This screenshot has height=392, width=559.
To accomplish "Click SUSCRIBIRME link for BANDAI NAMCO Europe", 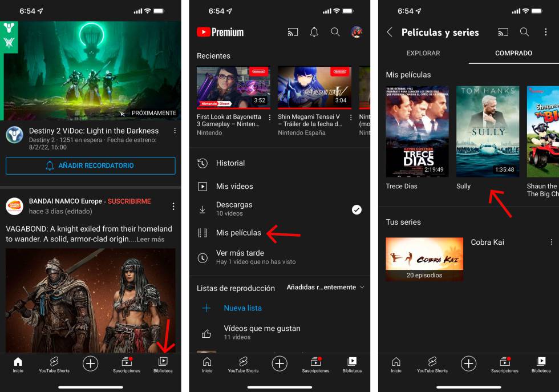I will pos(129,201).
